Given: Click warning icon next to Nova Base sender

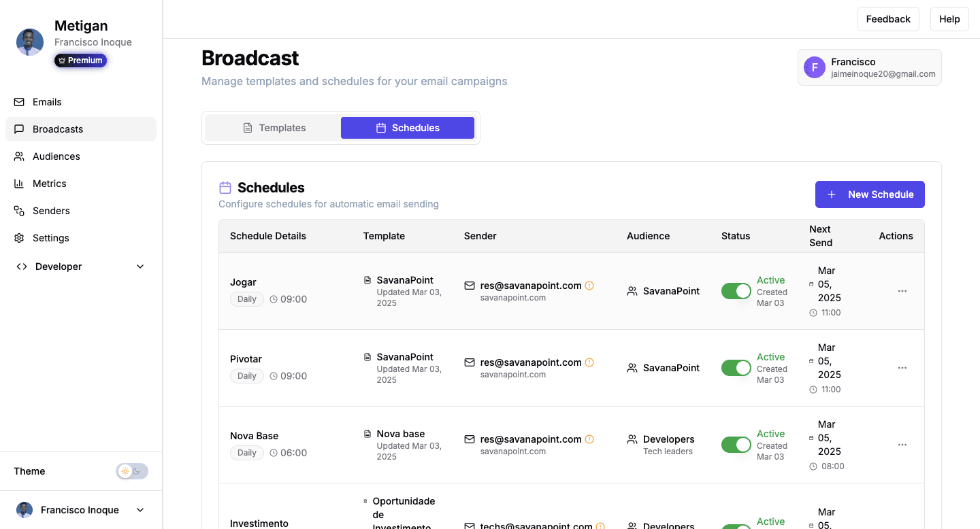Looking at the screenshot, I should point(589,439).
